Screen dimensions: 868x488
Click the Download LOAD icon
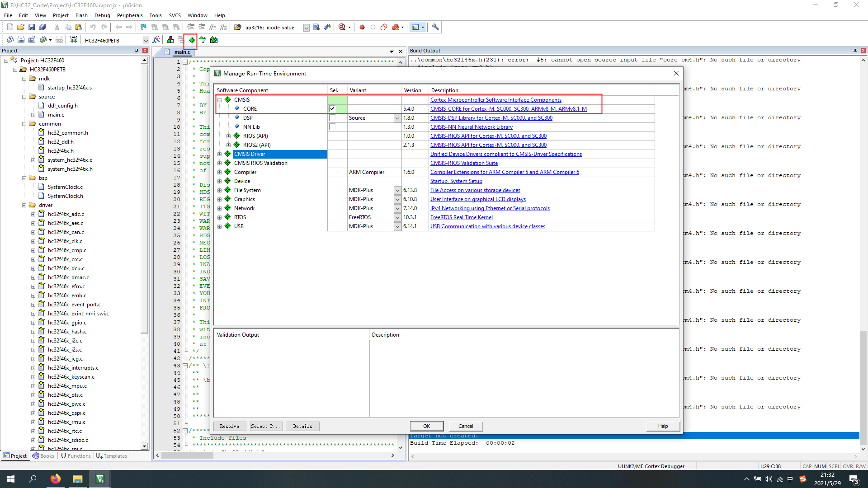coord(74,40)
